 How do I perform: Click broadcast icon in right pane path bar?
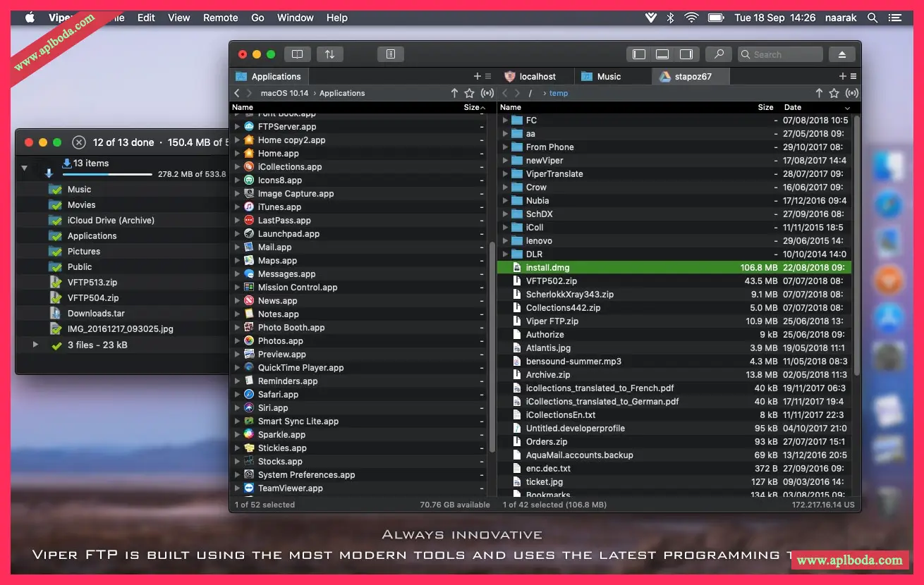852,93
